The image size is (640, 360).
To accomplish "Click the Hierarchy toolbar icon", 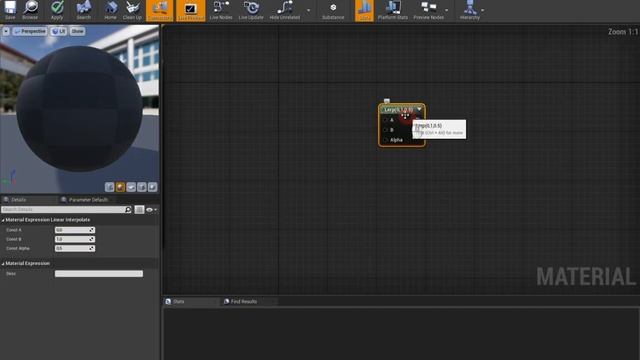I will 470,10.
